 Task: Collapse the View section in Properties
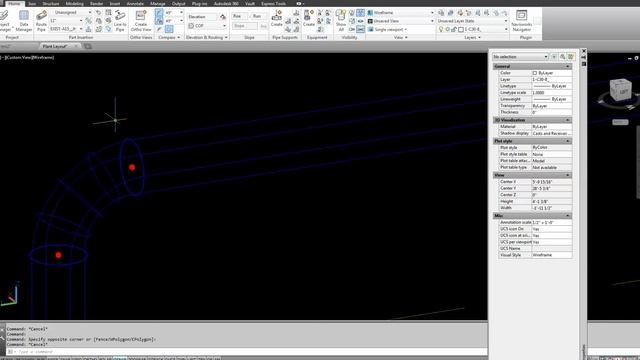(x=567, y=175)
